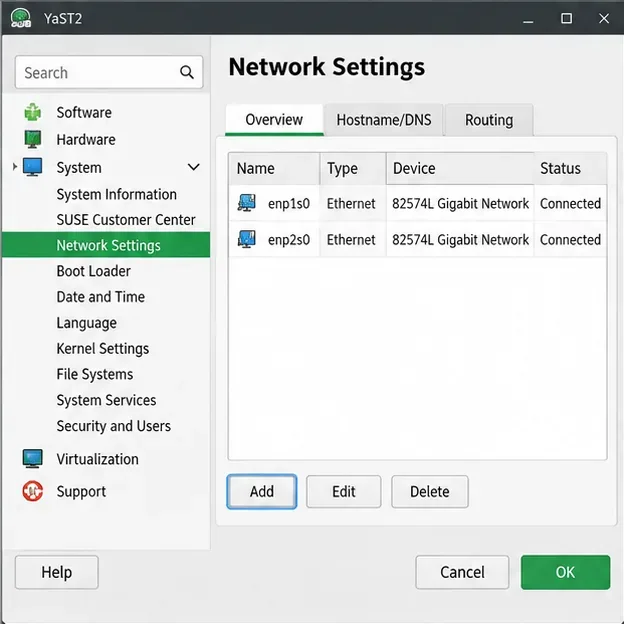The width and height of the screenshot is (624, 624).
Task: Collapse System section with chevron arrow
Action: 193,167
